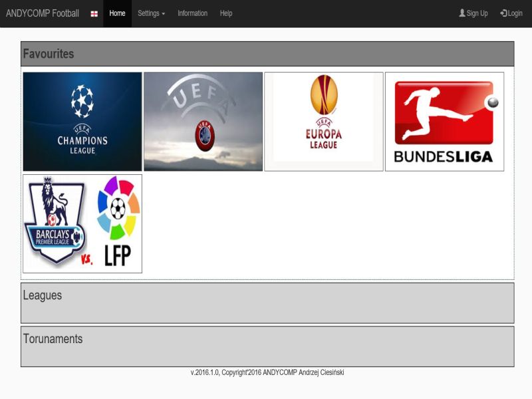
Task: Expand the Torunaments section
Action: (267, 346)
